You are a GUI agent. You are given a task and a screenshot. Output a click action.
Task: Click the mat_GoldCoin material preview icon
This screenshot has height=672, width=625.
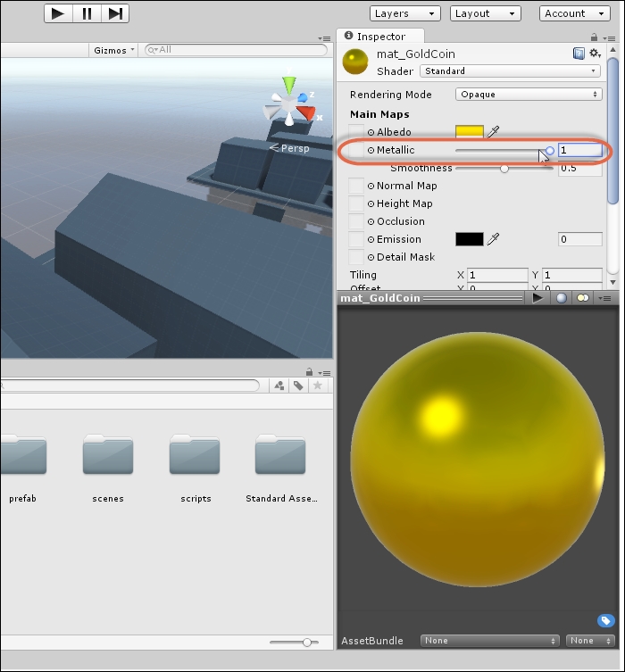pyautogui.click(x=355, y=62)
